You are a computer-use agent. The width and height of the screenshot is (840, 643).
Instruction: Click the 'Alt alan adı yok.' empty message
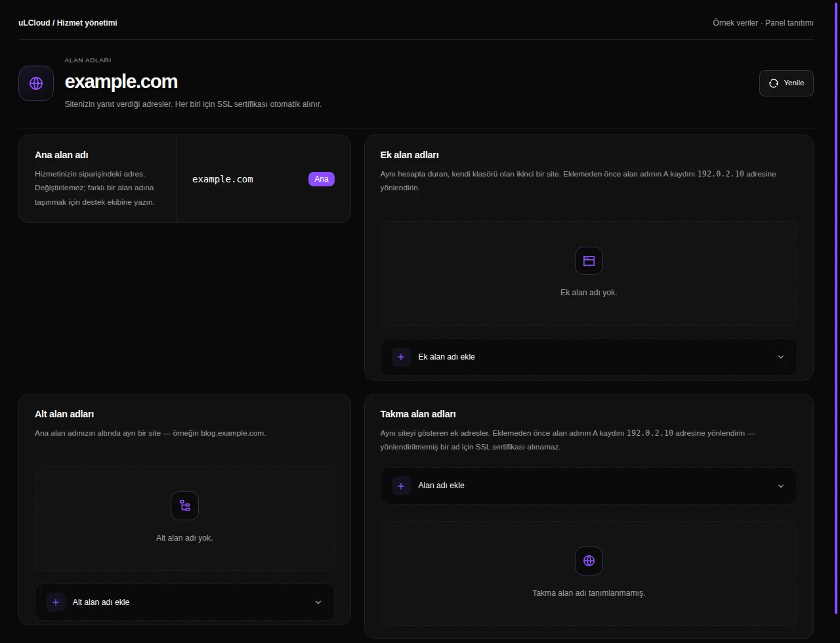click(184, 538)
